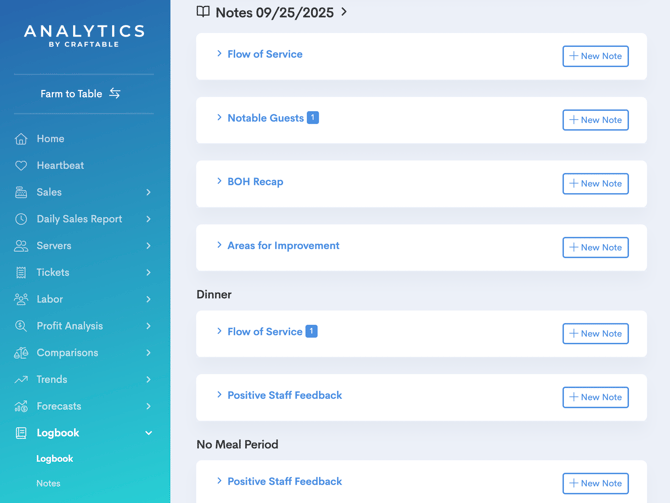This screenshot has width=670, height=503.
Task: Click the Profit Analysis magnifier icon
Action: click(x=21, y=326)
